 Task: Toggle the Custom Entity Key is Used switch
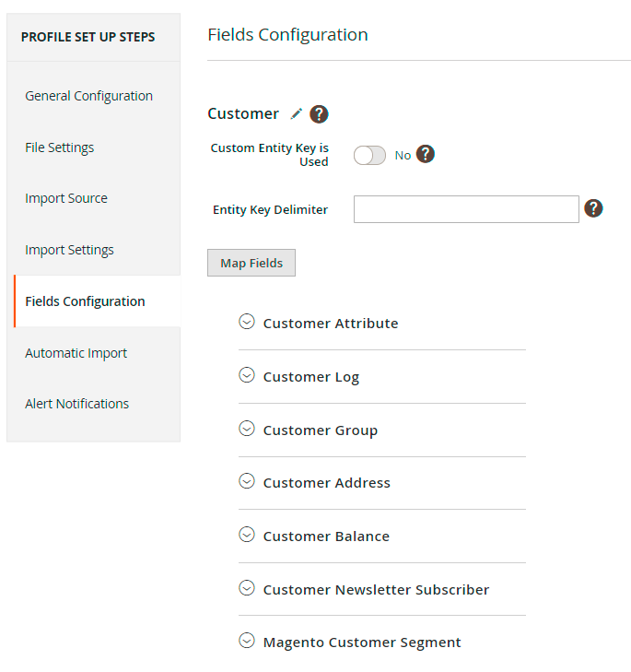click(369, 156)
